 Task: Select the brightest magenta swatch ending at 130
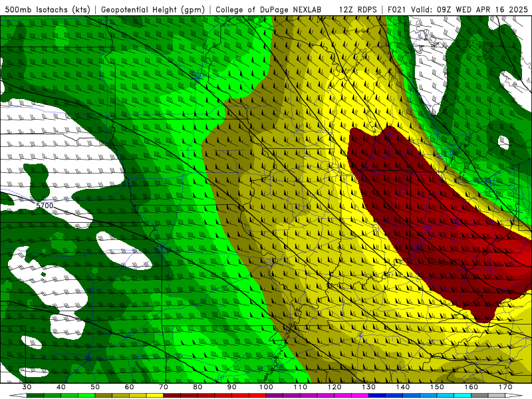360,395
